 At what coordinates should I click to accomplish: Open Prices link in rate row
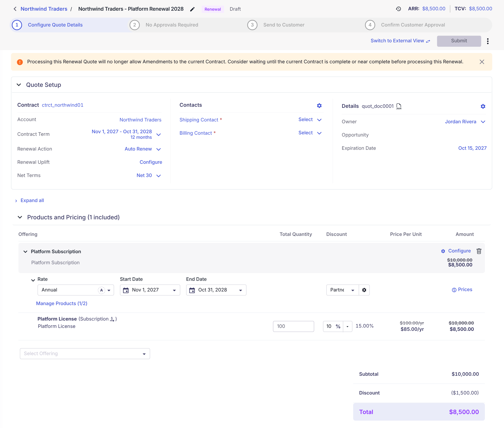[462, 290]
